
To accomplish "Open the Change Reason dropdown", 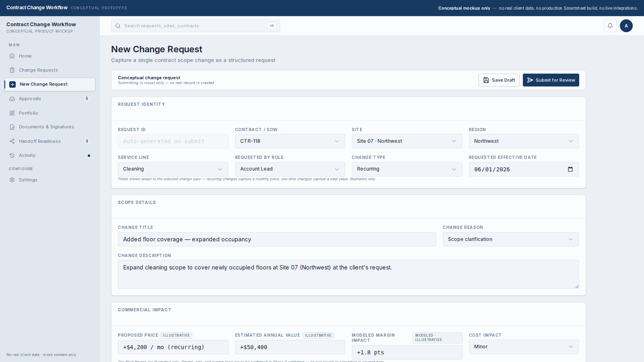I will (511, 239).
